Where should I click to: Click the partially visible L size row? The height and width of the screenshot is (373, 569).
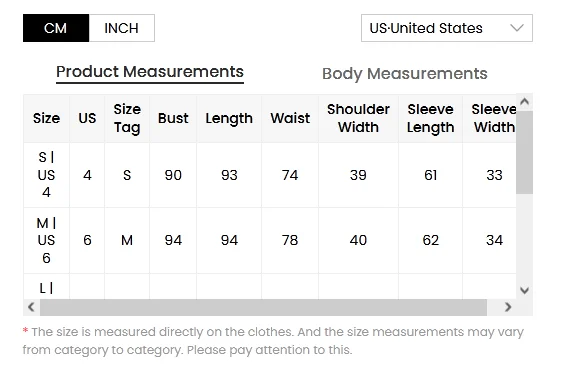[x=270, y=287]
